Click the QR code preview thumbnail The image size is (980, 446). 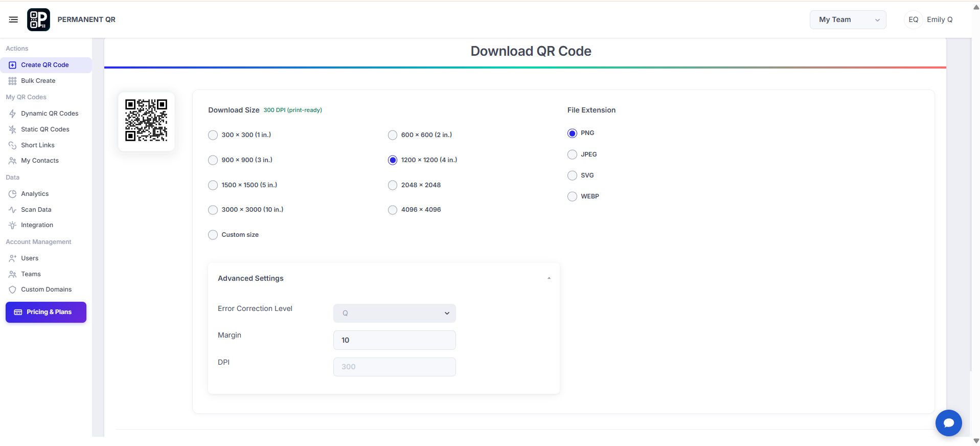coord(146,121)
